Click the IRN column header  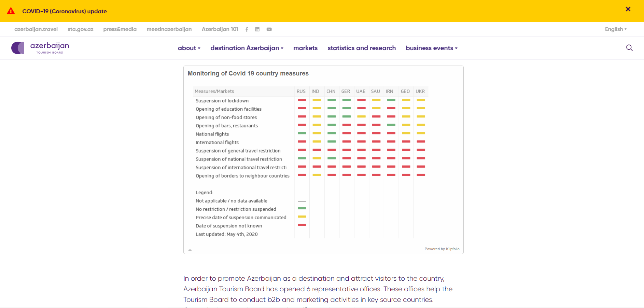[389, 91]
